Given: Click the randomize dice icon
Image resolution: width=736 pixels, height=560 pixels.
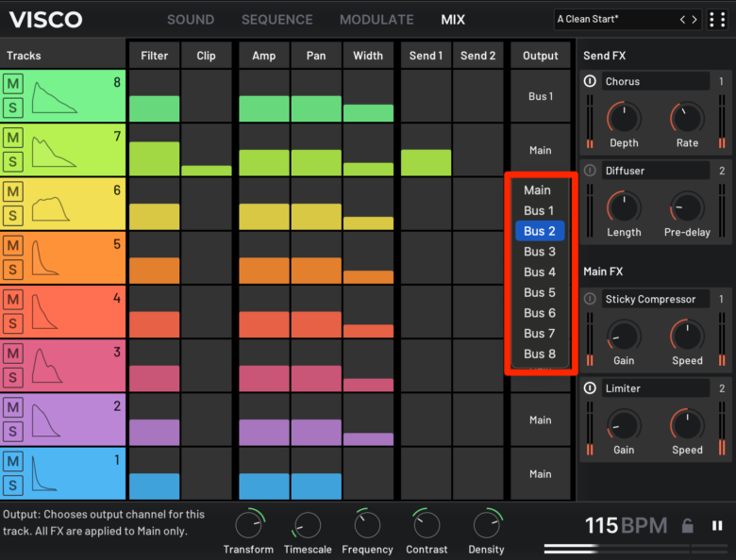Looking at the screenshot, I should click(x=719, y=19).
